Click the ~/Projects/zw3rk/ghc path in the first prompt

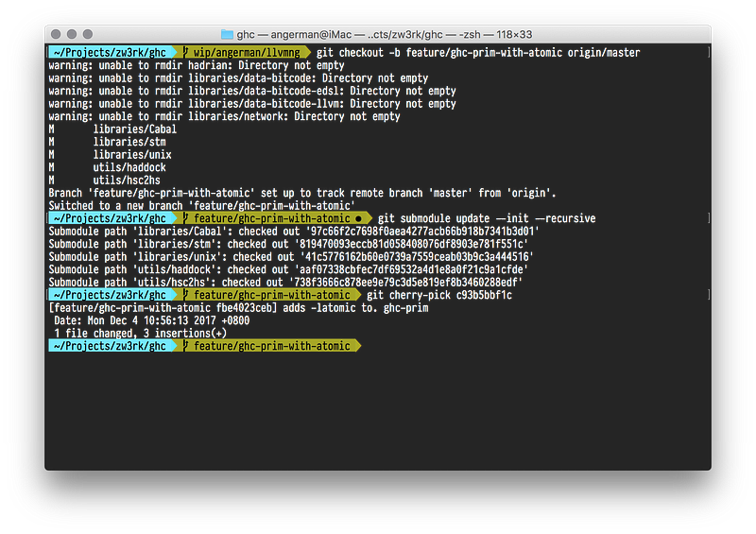[110, 52]
